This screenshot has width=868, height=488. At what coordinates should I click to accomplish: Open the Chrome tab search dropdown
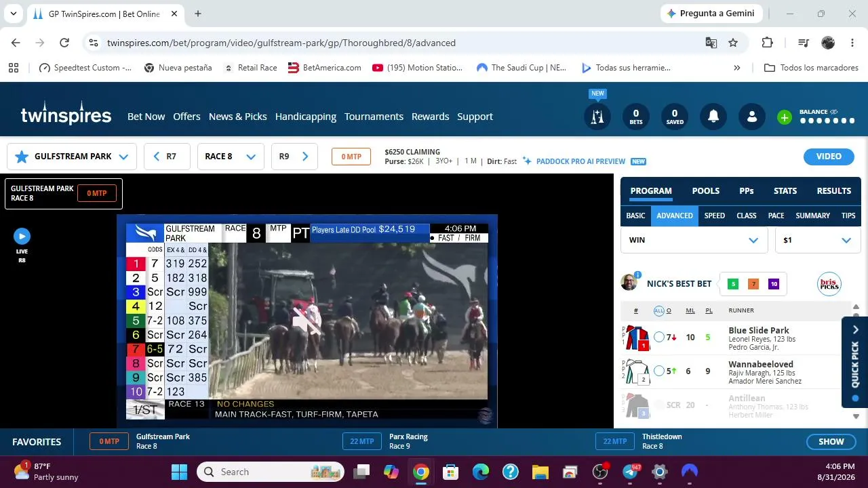(x=14, y=14)
